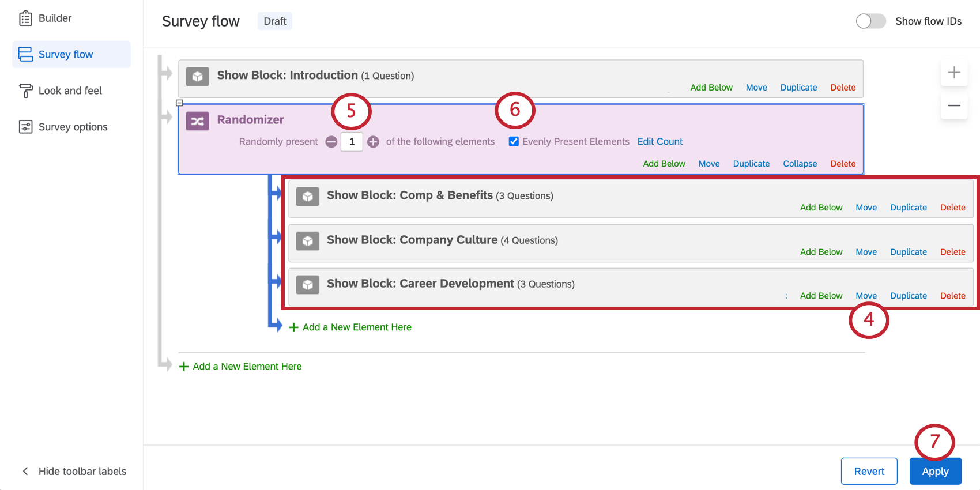
Task: Collapse the Randomizer using the small box
Action: (179, 103)
